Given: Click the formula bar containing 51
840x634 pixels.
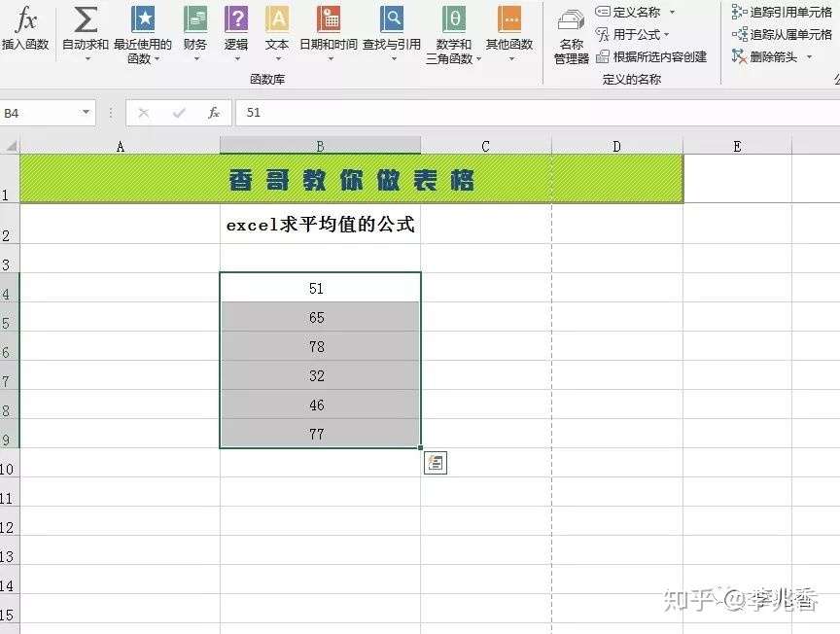Looking at the screenshot, I should tap(538, 113).
